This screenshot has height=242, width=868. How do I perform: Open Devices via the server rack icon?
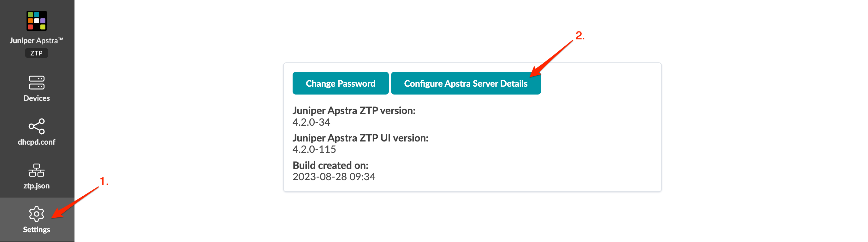pyautogui.click(x=36, y=83)
